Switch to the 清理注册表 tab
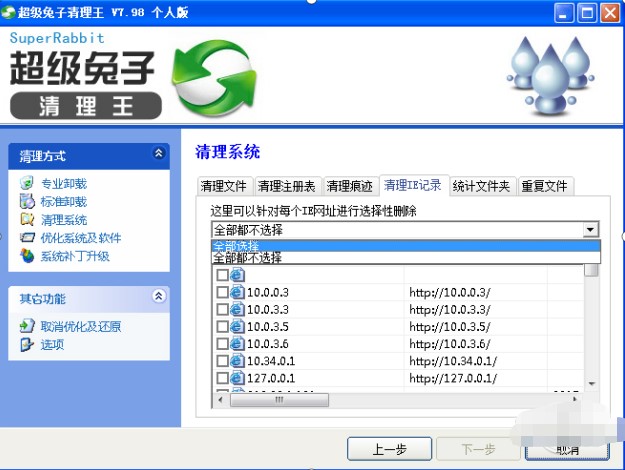 pyautogui.click(x=287, y=186)
